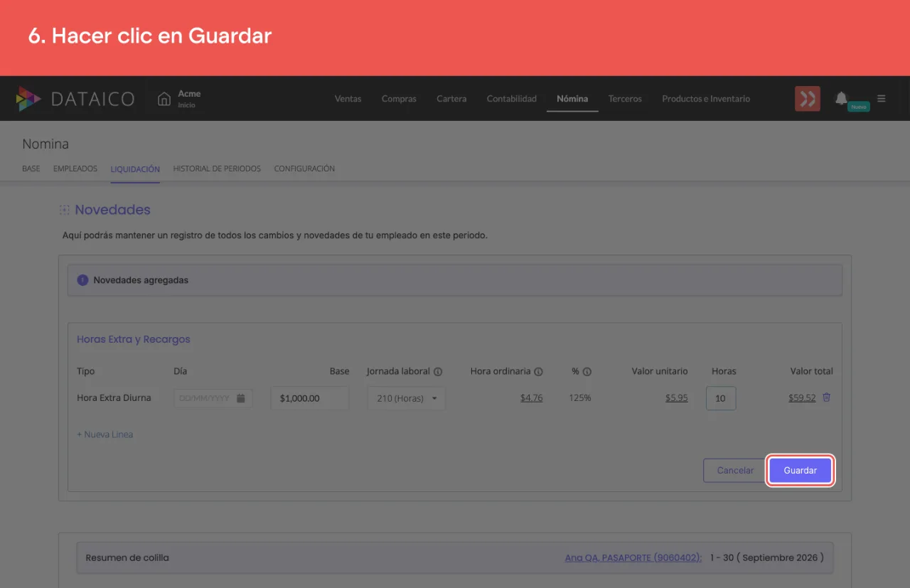Open the Cartera menu
This screenshot has height=588, width=910.
[x=451, y=99]
